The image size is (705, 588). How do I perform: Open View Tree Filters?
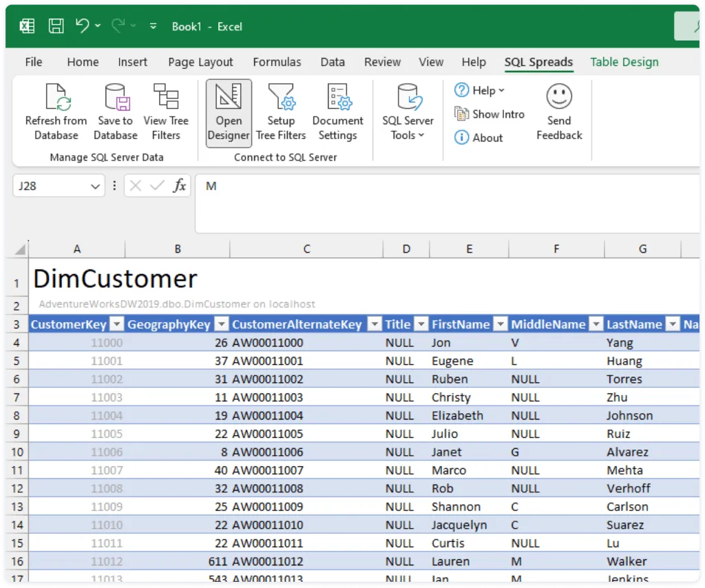(166, 97)
